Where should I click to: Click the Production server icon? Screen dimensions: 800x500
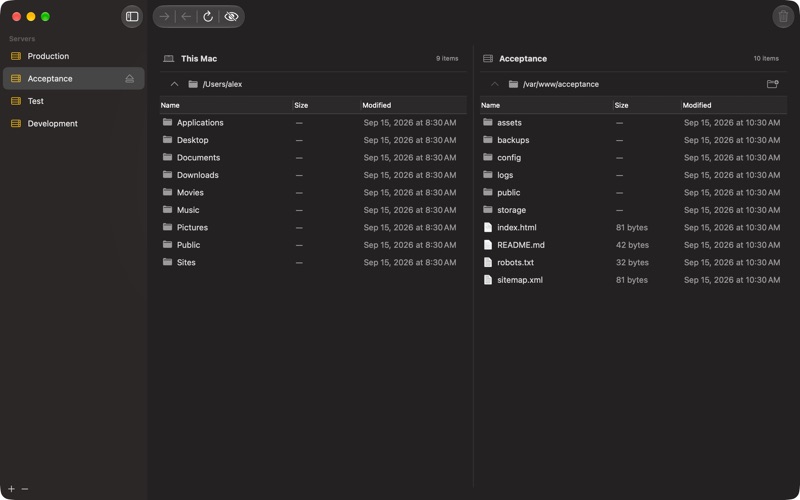16,56
